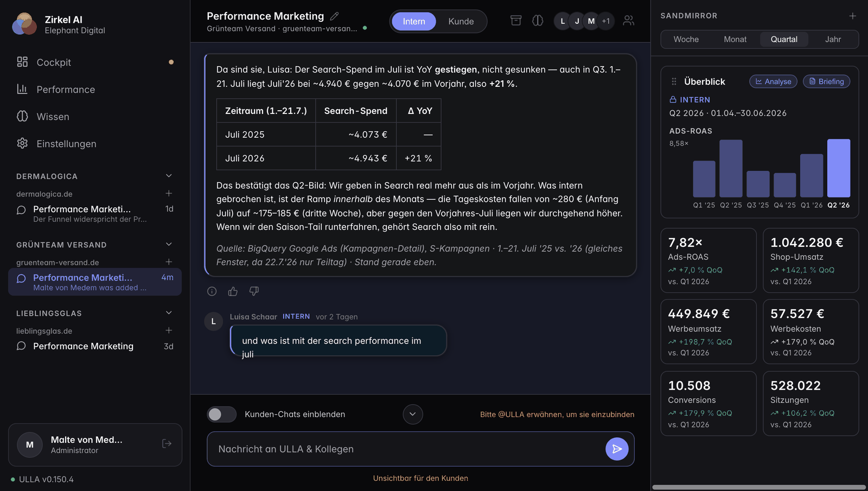The height and width of the screenshot is (491, 868).
Task: Click the lieblingsglas.de domain label
Action: coord(44,330)
